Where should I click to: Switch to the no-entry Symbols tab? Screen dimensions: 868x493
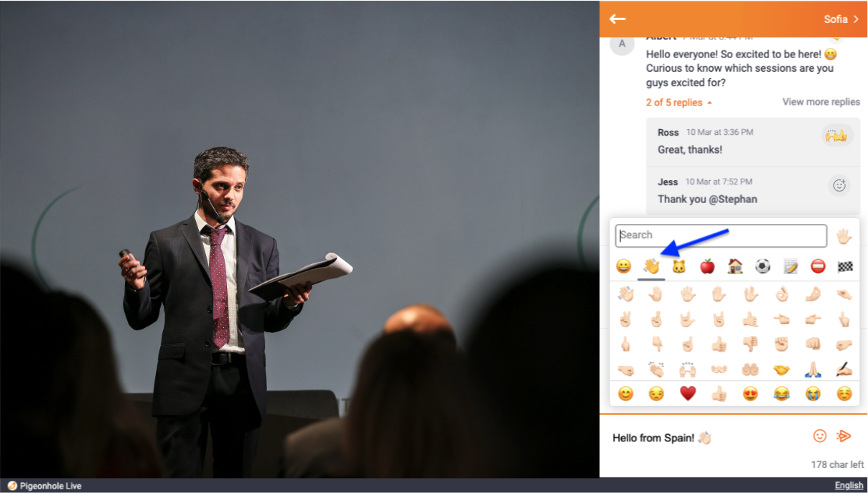click(x=818, y=267)
